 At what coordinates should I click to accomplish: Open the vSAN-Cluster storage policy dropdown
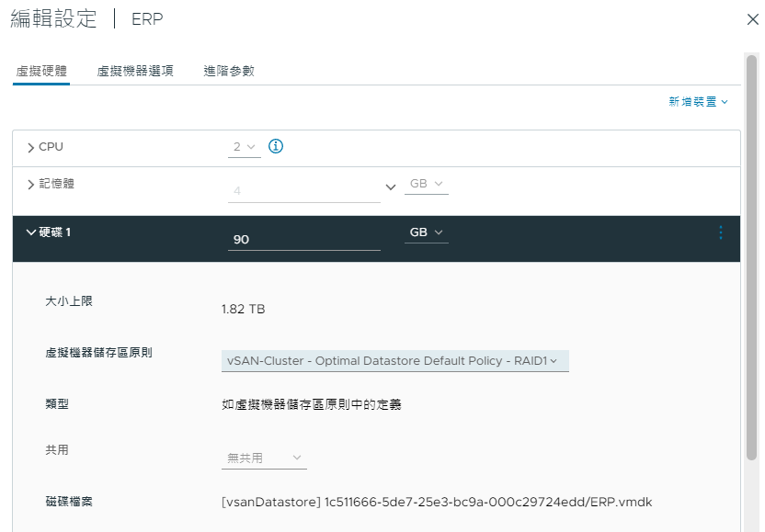click(x=395, y=361)
